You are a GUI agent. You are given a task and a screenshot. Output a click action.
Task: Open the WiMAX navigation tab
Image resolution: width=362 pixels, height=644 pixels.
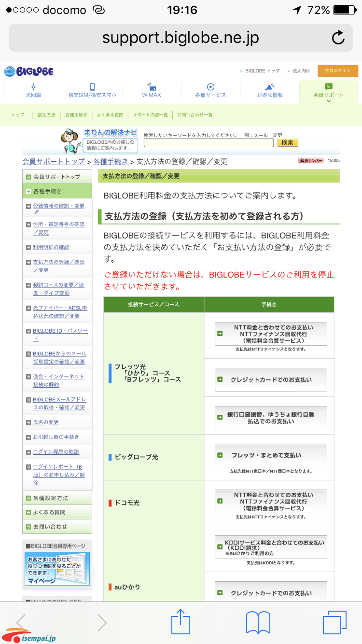152,91
